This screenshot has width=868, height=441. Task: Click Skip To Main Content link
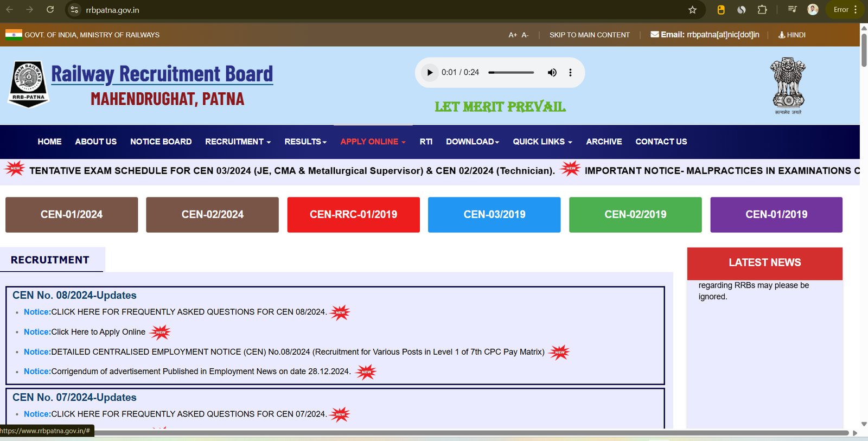pyautogui.click(x=590, y=35)
